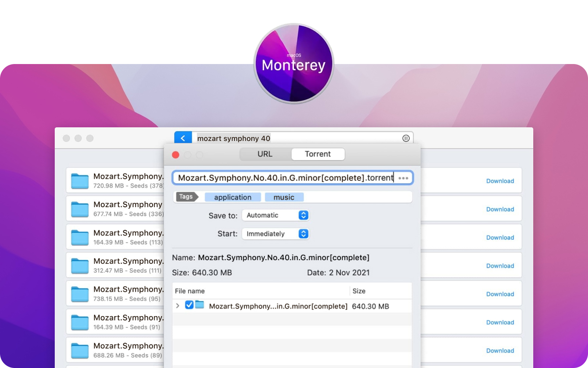
Task: Click the folder icon for the 738.15 MB result
Action: pyautogui.click(x=80, y=294)
